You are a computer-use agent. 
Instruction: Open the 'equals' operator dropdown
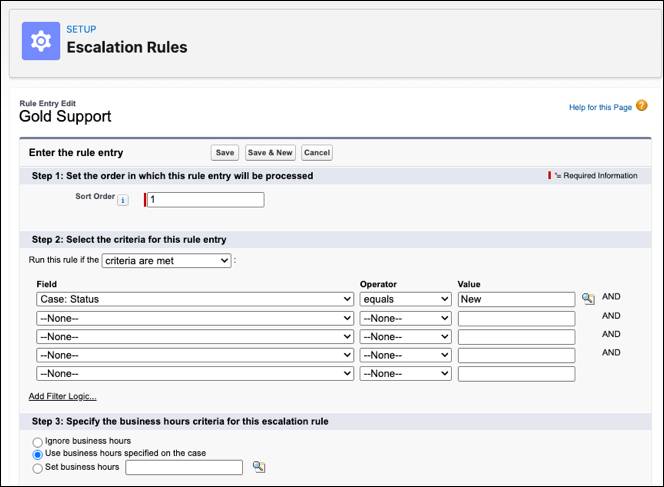pos(406,299)
